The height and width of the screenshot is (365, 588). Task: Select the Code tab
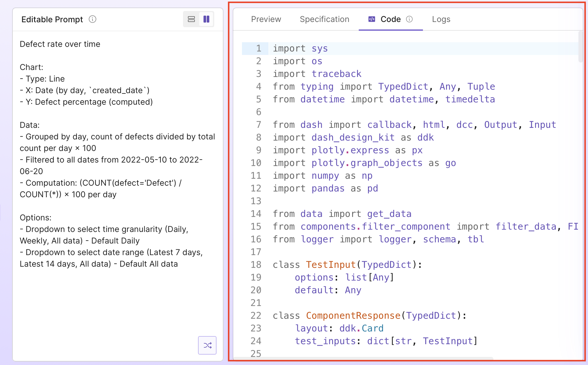click(391, 19)
